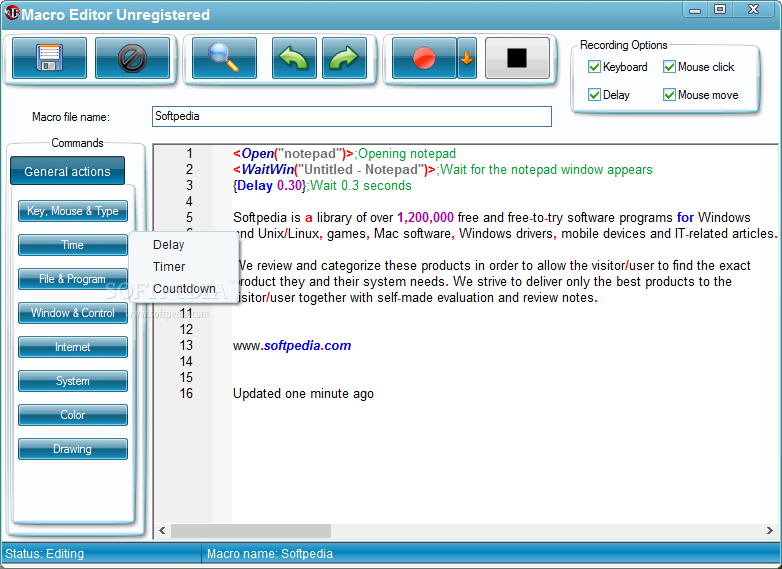Click the horizontal scrollbar thumb
Viewport: 782px width, 569px height.
(x=251, y=531)
